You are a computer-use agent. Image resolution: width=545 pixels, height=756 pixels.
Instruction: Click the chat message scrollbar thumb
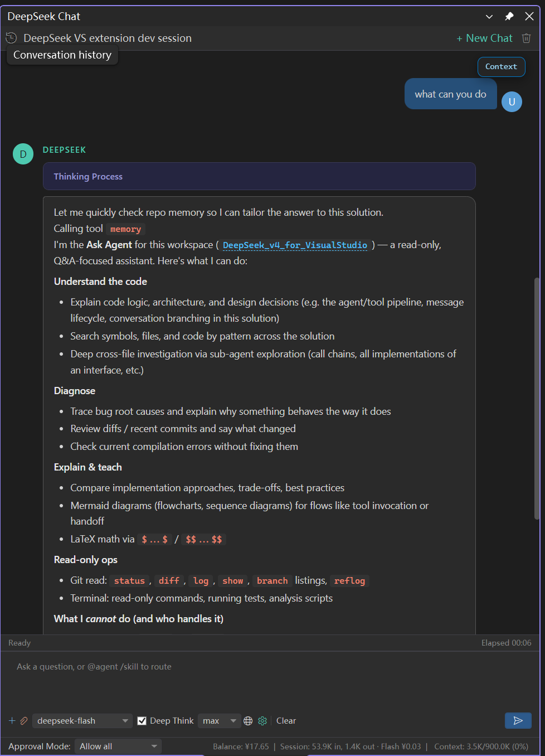(x=537, y=399)
